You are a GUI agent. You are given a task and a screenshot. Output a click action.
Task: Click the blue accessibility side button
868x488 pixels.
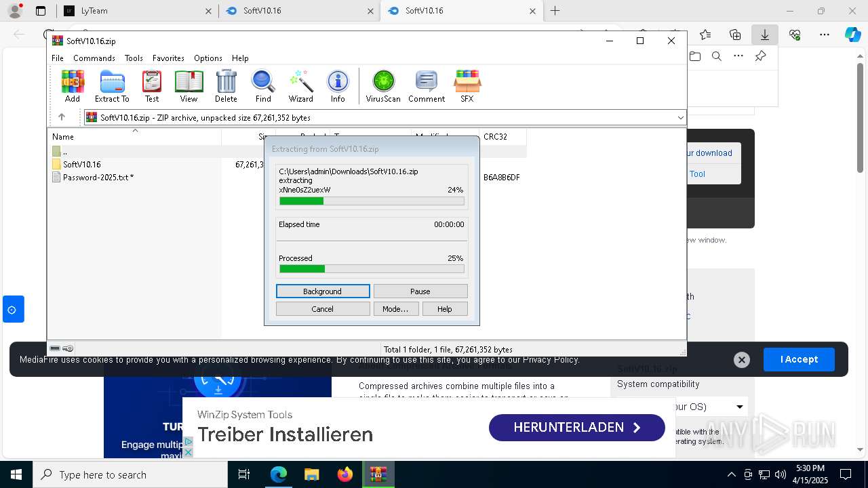coord(13,309)
